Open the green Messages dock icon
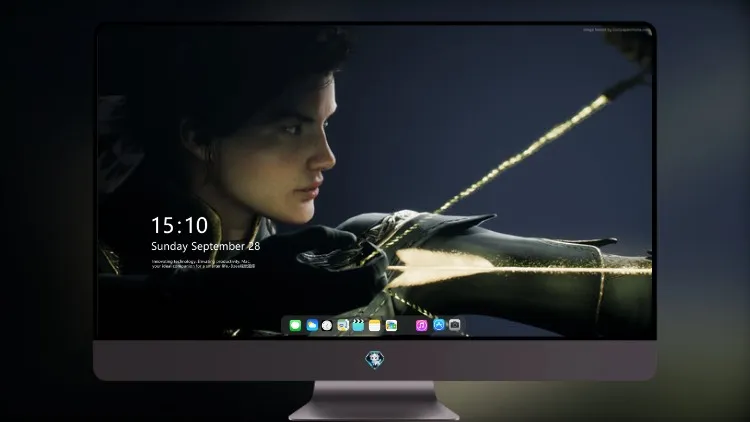The image size is (750, 422). click(295, 325)
